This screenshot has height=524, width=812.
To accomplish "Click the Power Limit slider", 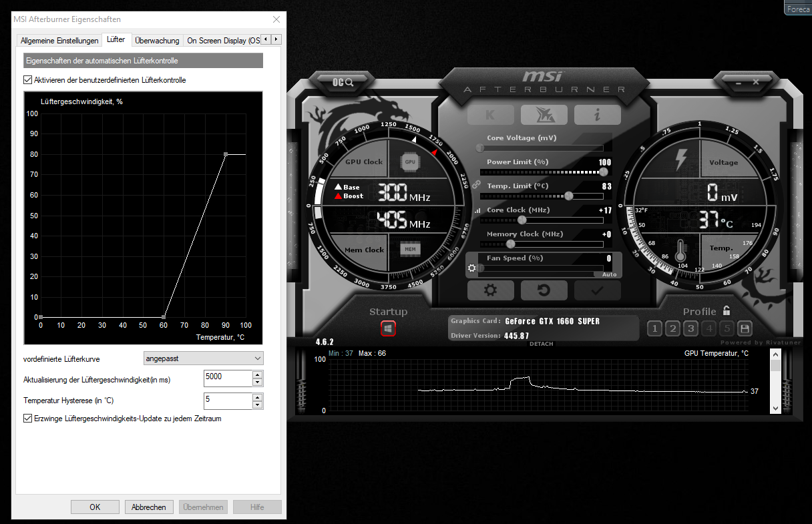I will point(542,172).
